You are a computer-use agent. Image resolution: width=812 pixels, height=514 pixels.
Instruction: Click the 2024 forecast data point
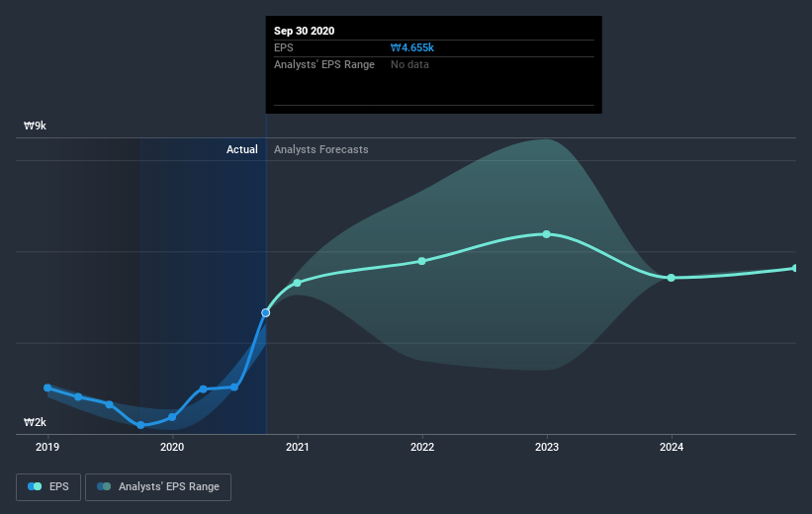click(x=672, y=278)
